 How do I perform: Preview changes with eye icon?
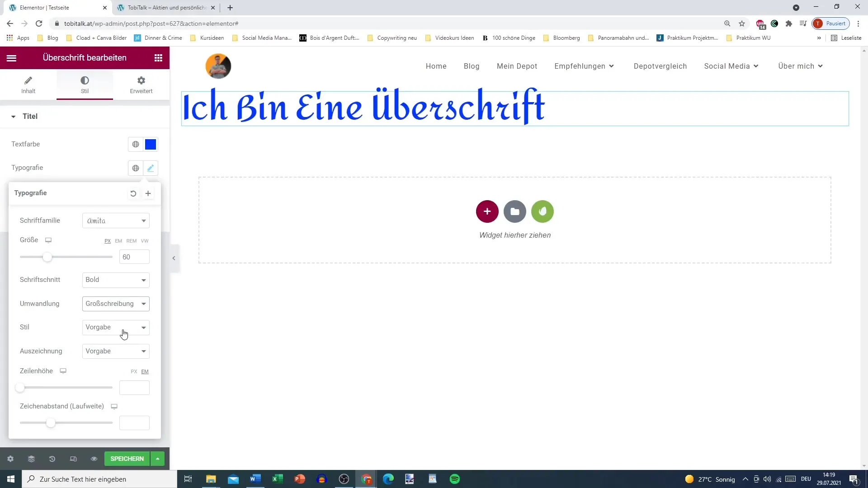tap(94, 459)
